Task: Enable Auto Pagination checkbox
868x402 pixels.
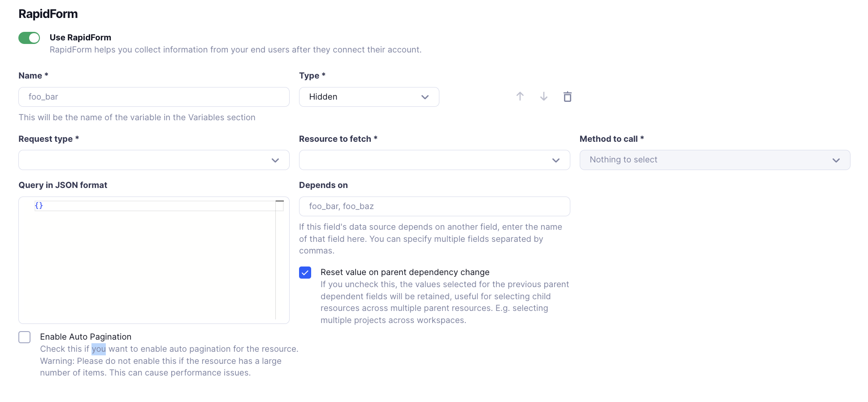Action: (25, 337)
